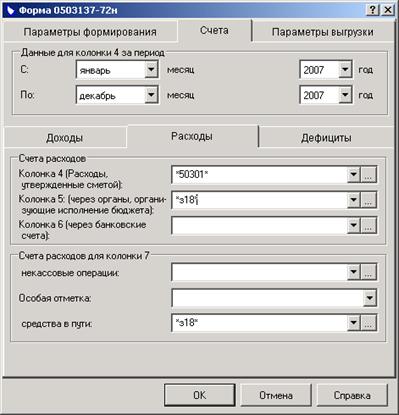Open browse button for Колонка 4 accounts
399x415 pixels.
[368, 174]
